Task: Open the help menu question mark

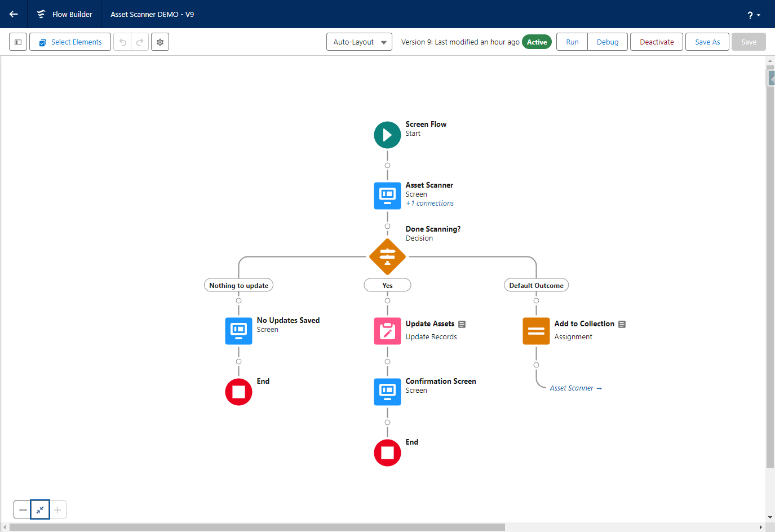Action: coord(753,15)
